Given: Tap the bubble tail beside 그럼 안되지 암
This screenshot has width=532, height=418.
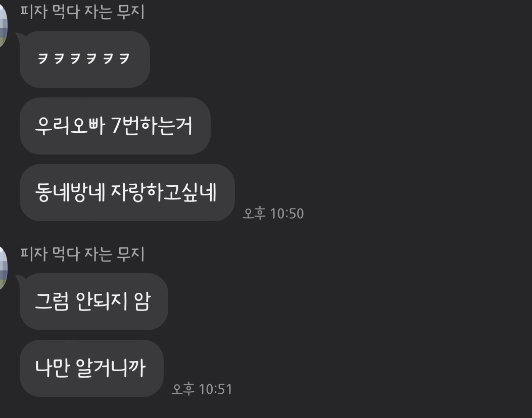Looking at the screenshot, I should [20, 279].
